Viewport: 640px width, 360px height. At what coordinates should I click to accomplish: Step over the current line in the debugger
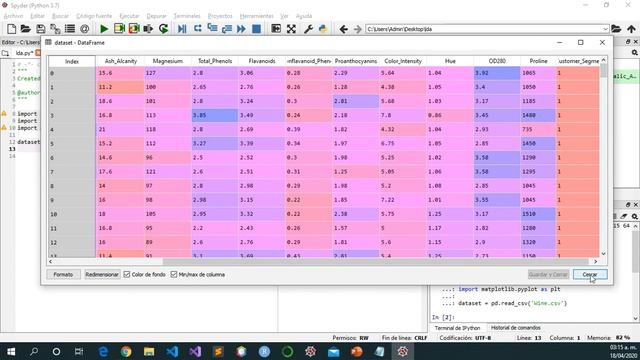(x=198, y=29)
